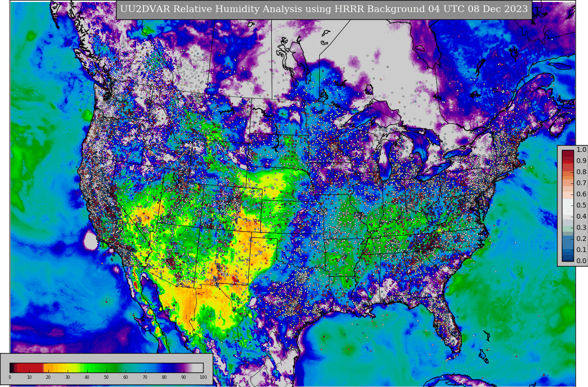Click the "0.5" label on vertical colorbar
This screenshot has height=387, width=588.
581,206
